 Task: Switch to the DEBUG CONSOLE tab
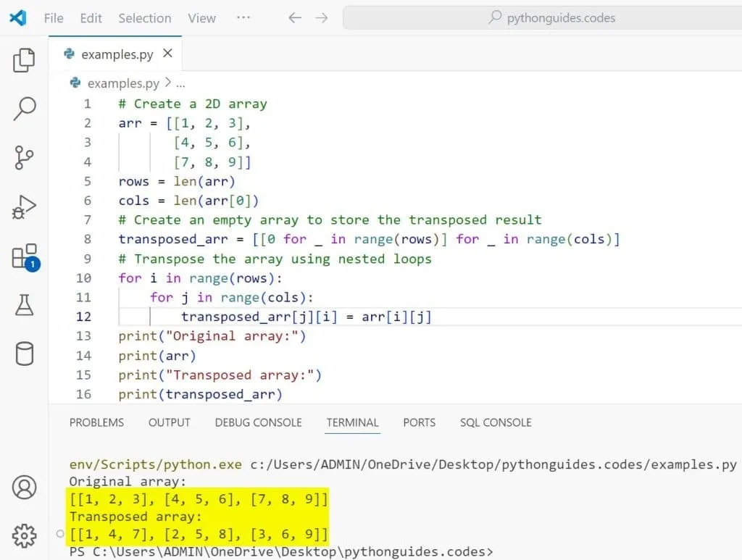(258, 422)
